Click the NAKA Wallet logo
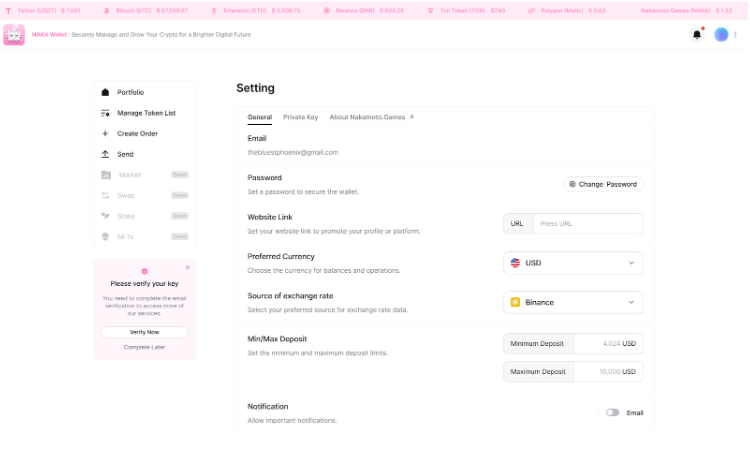The image size is (750, 452). tap(14, 35)
